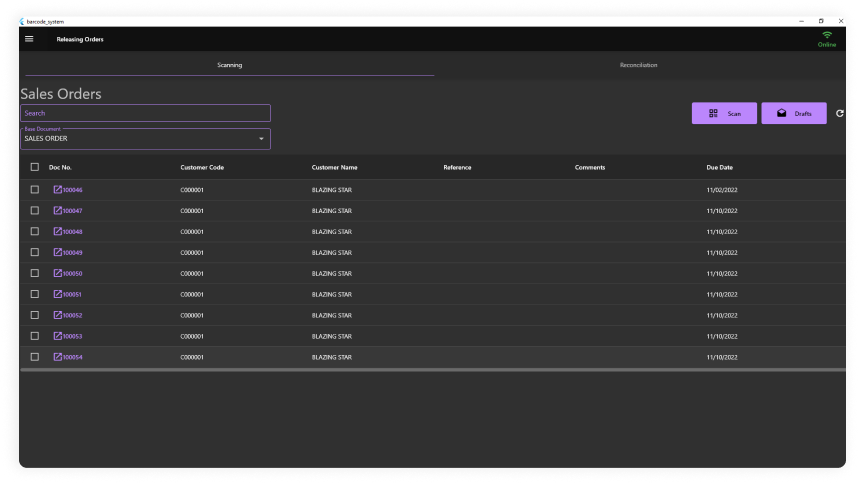Open document icon for order 100052
859x484 pixels.
[x=58, y=315]
